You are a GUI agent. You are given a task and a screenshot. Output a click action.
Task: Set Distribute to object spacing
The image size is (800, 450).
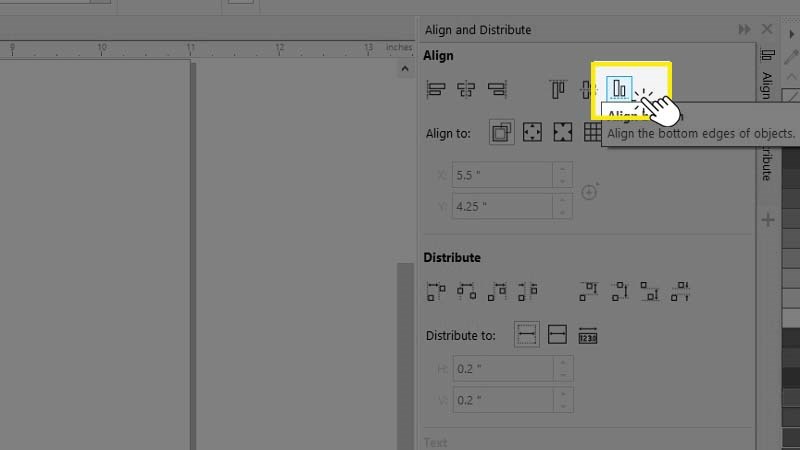(588, 335)
